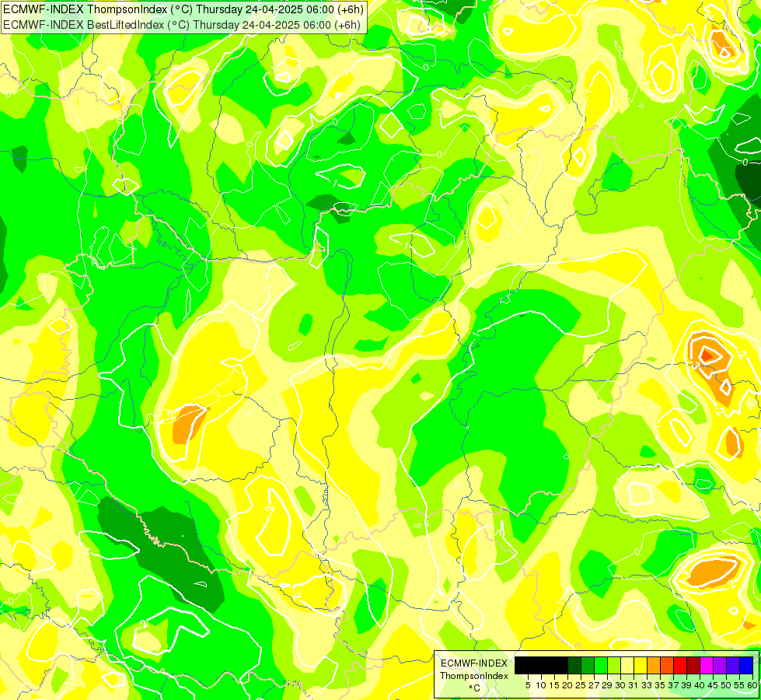This screenshot has height=700, width=761.
Task: Click the legend tick label '15'
Action: [554, 685]
